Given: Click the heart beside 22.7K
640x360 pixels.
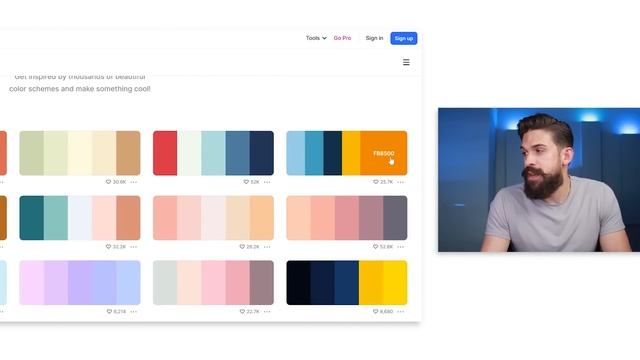Looking at the screenshot, I should 242,311.
